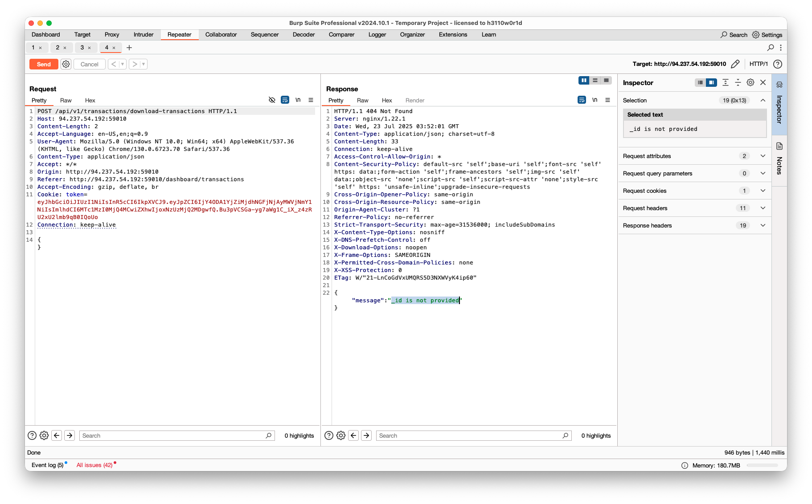This screenshot has width=812, height=504.
Task: Open the Logger tab
Action: tap(377, 35)
